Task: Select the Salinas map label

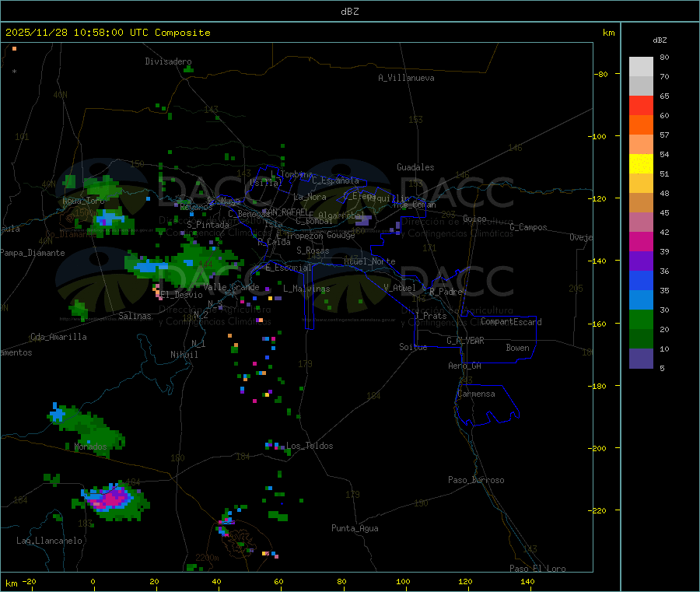Action: (135, 316)
